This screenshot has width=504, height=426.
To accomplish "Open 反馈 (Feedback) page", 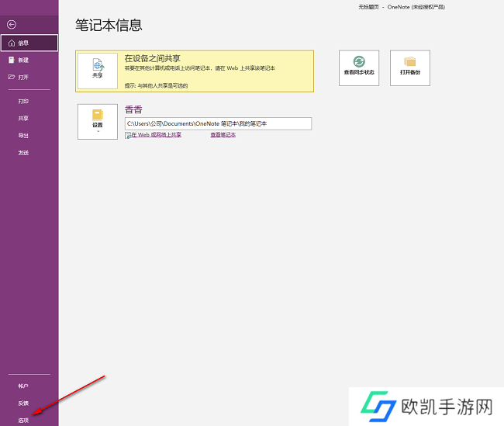I will 23,403.
